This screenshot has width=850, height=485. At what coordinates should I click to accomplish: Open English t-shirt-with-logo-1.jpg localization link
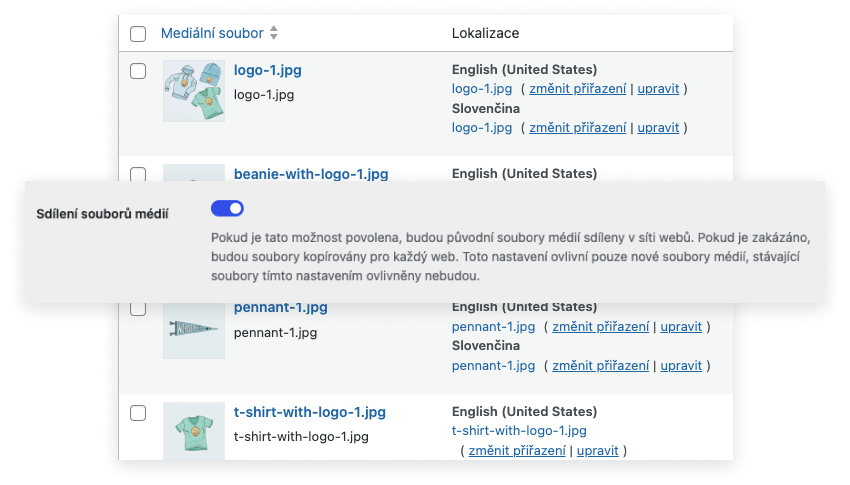[x=519, y=431]
